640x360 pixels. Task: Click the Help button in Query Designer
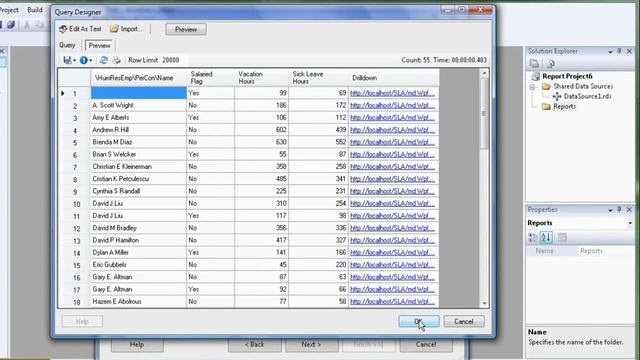click(x=82, y=322)
